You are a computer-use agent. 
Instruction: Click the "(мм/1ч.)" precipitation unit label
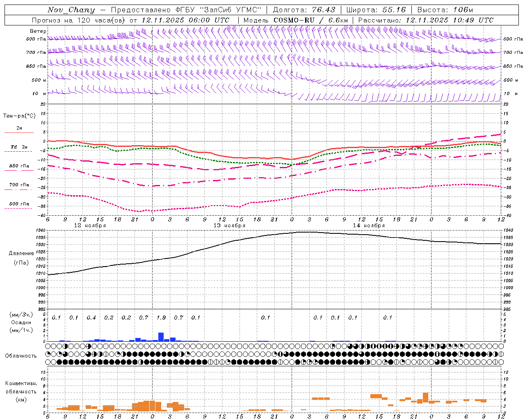(x=21, y=330)
